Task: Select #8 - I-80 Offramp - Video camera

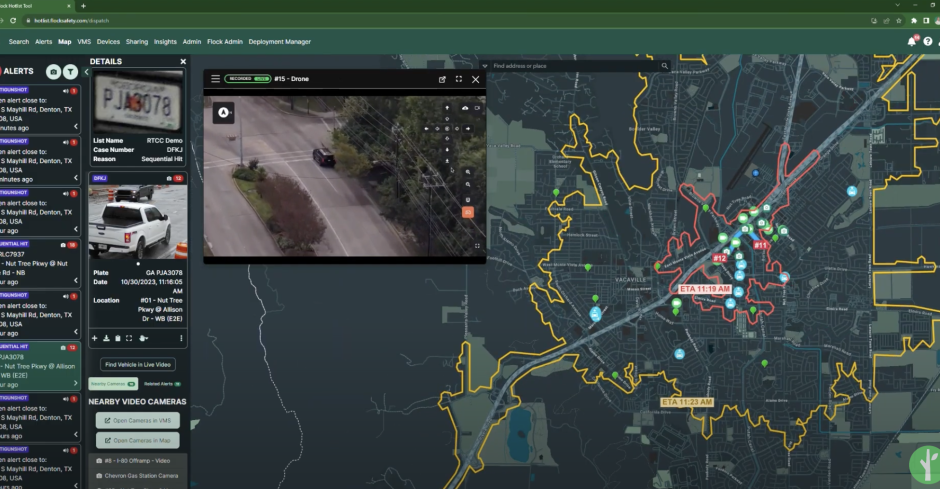Action: pos(138,461)
